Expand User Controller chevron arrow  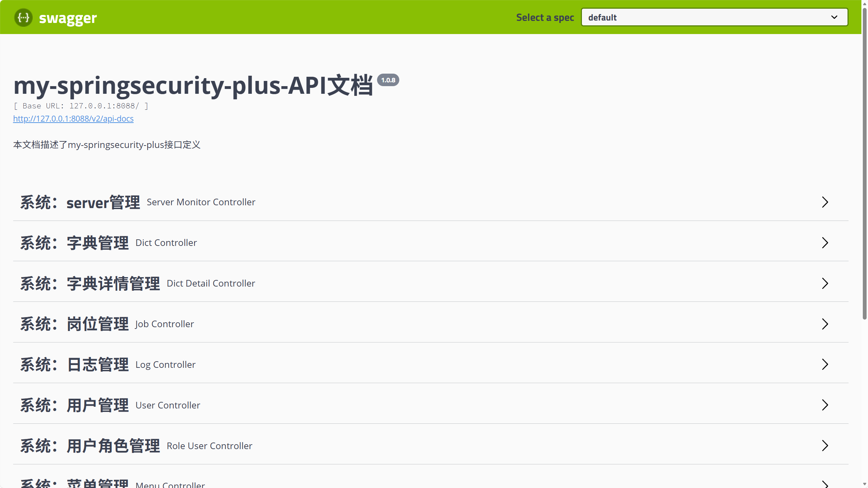(x=825, y=405)
